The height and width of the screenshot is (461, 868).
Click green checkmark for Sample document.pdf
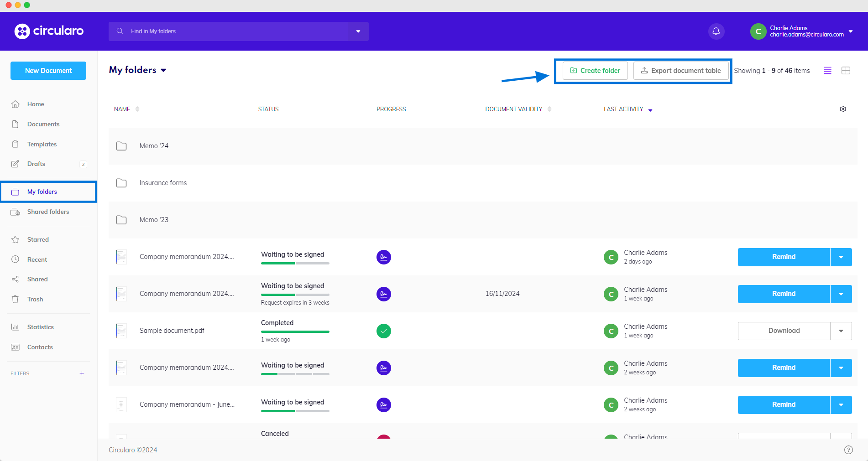coord(383,331)
